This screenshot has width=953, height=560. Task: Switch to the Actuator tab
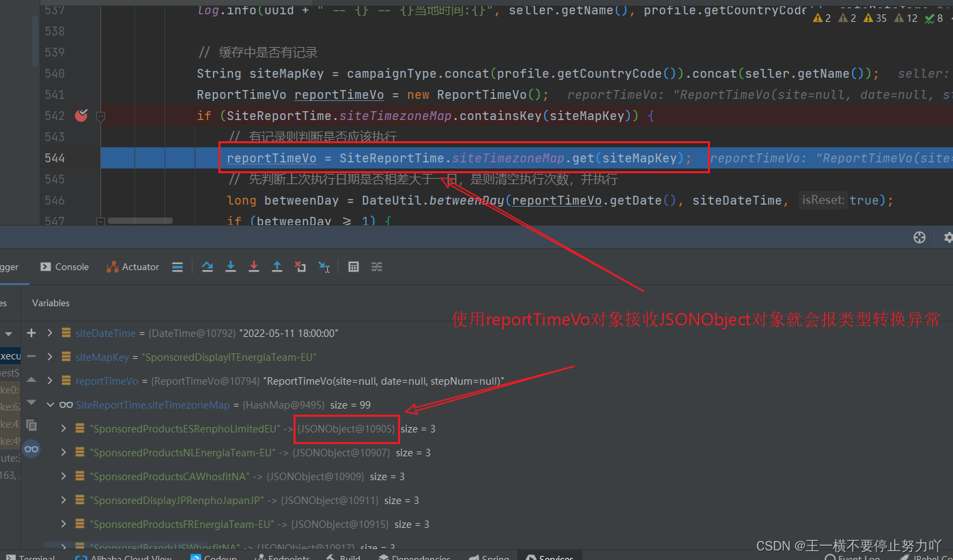coord(132,267)
